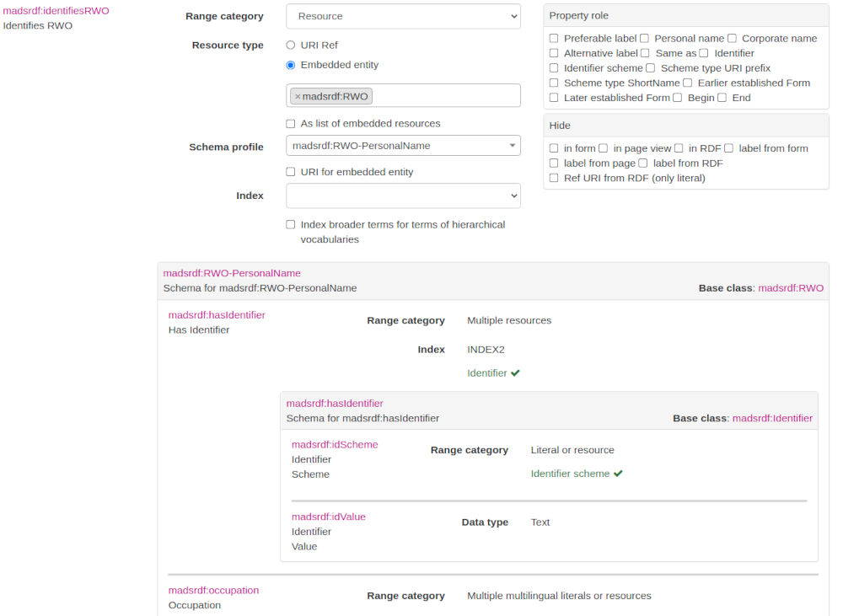Check the Preferable label property role
The width and height of the screenshot is (843, 616).
tap(554, 39)
